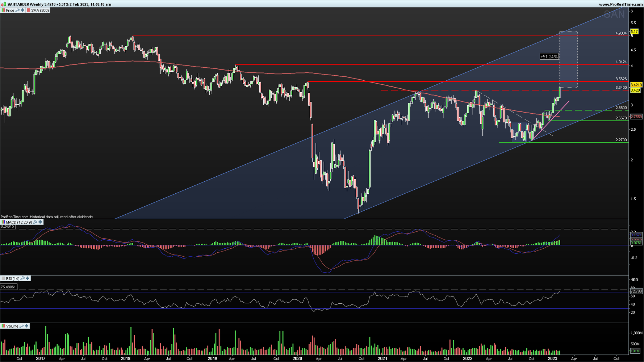Click the 2.7559 SMA value tag
The width and height of the screenshot is (644, 362).
(x=636, y=117)
